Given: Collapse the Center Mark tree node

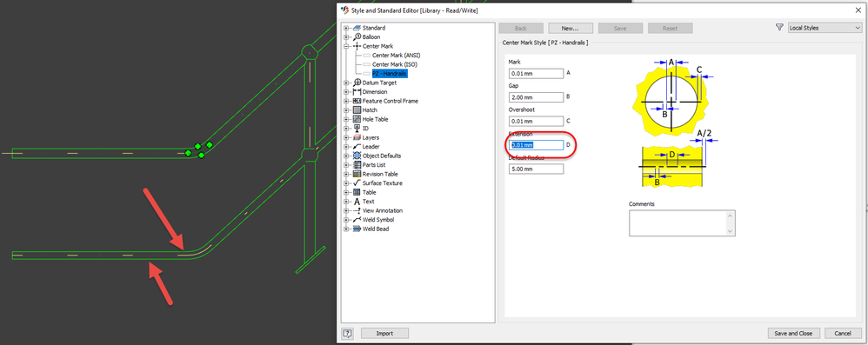Looking at the screenshot, I should [x=346, y=46].
